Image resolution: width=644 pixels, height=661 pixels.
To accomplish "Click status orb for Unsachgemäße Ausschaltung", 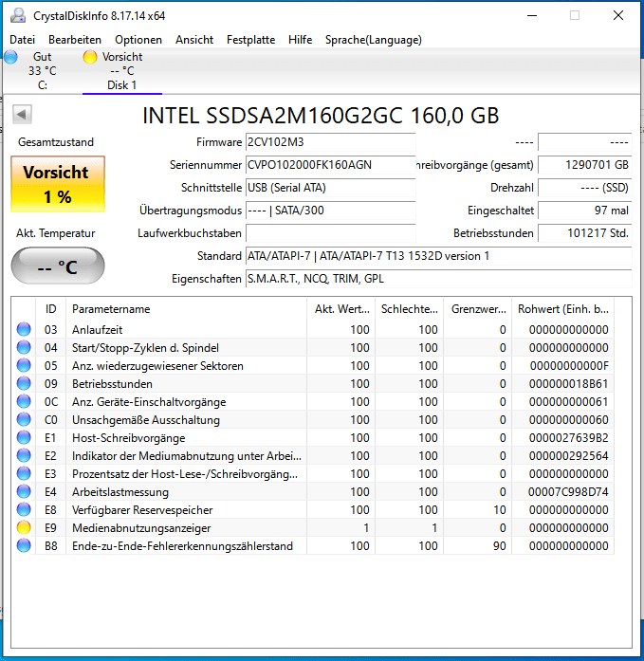I will click(x=24, y=419).
